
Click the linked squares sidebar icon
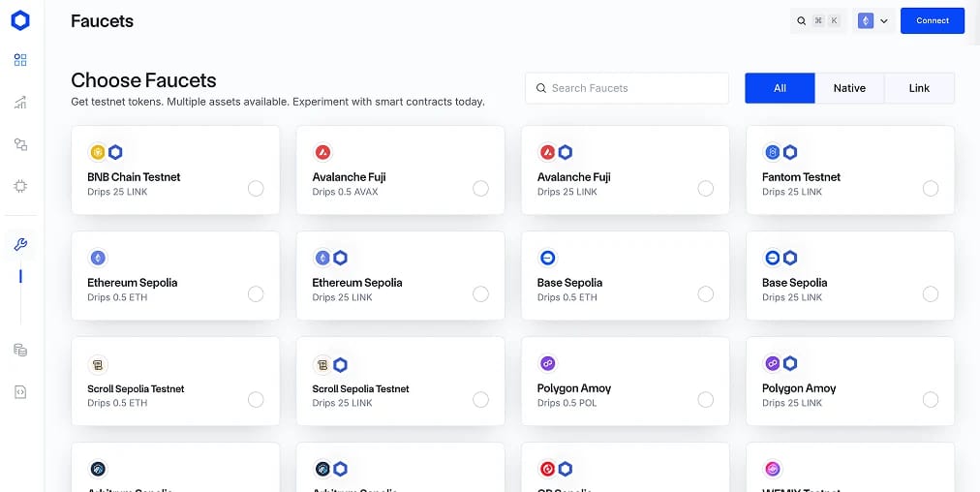[x=20, y=144]
